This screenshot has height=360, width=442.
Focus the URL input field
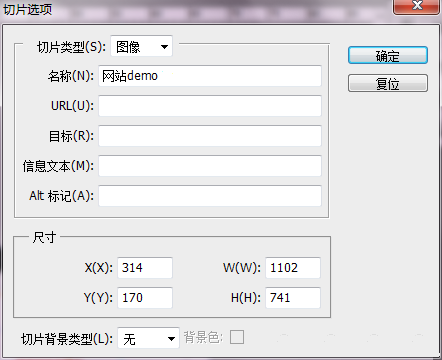[x=210, y=106]
